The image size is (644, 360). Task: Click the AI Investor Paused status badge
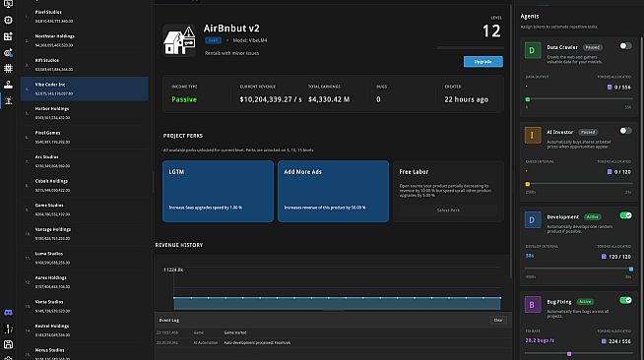point(588,132)
